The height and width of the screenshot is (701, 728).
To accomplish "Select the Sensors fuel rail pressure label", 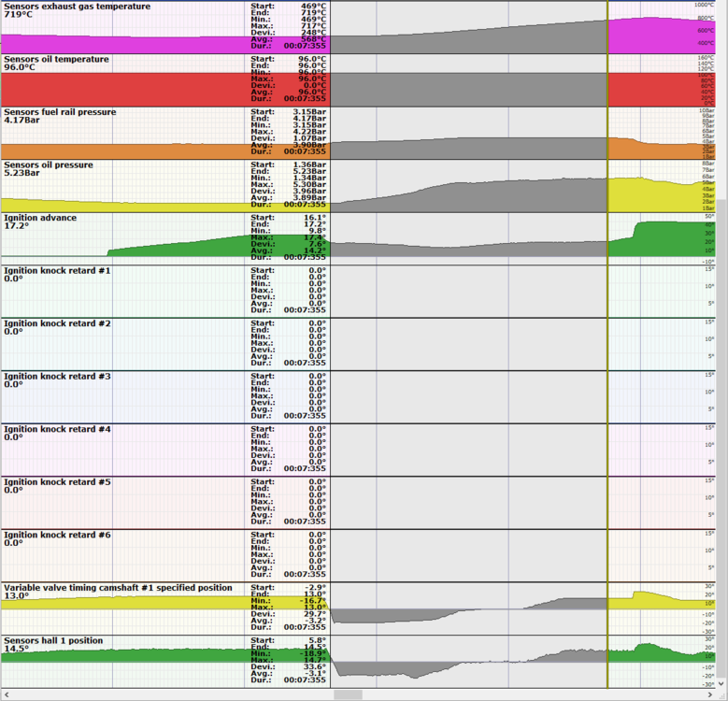I will click(60, 112).
